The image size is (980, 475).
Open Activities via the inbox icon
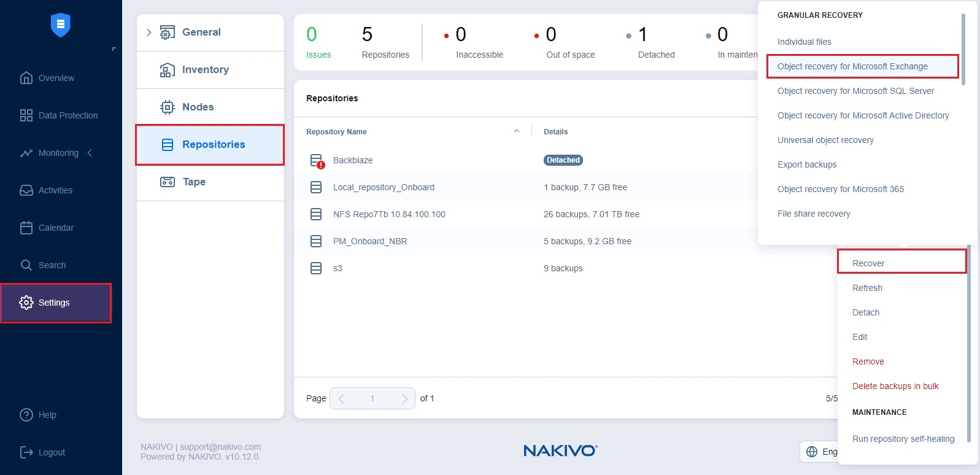26,190
